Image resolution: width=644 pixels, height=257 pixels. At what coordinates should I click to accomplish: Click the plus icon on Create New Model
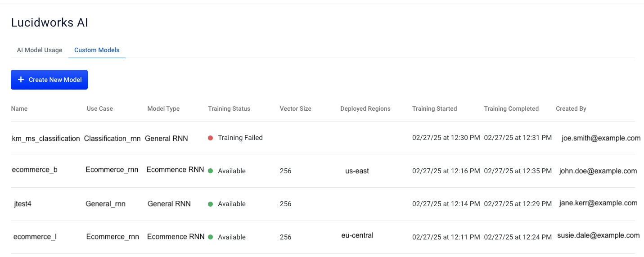(21, 80)
